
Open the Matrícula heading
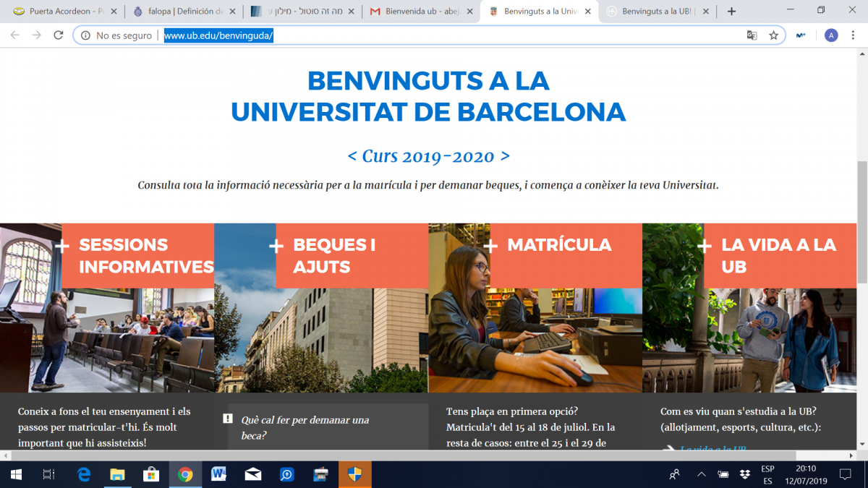pos(559,245)
